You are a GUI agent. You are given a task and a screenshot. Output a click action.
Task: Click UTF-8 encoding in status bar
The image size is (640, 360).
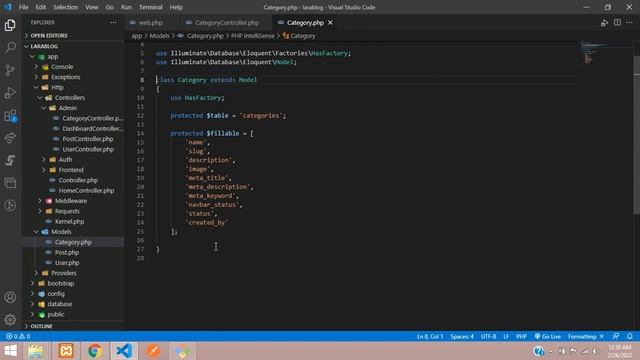pos(488,336)
